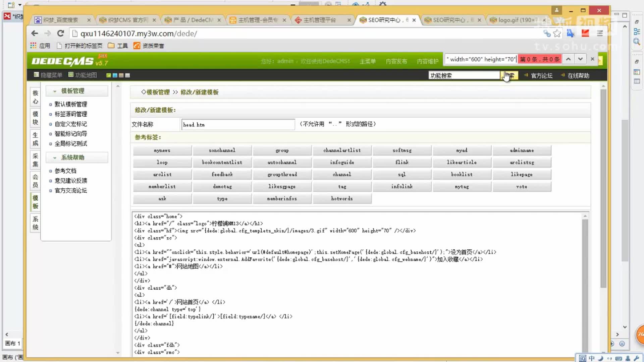Click the browser back arrow
Screen dimensions: 644x362
(x=35, y=34)
